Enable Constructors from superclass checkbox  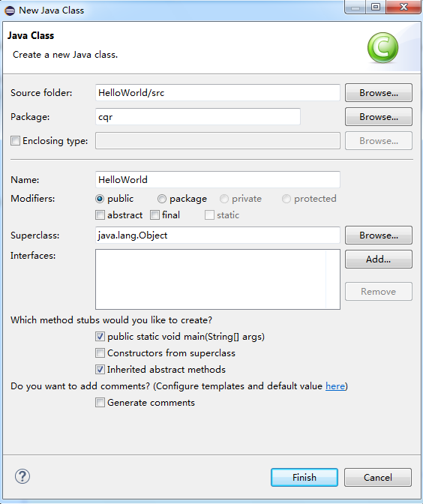(x=100, y=353)
